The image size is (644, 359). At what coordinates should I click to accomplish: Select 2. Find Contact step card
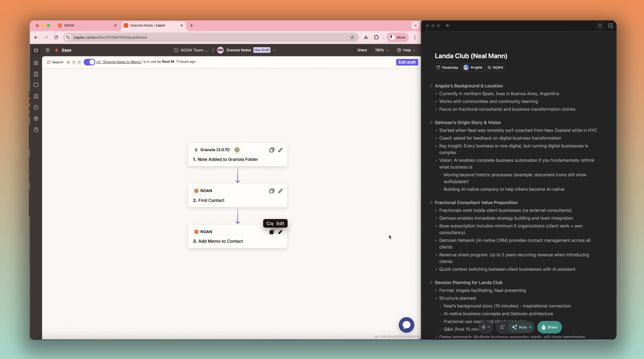click(x=238, y=196)
